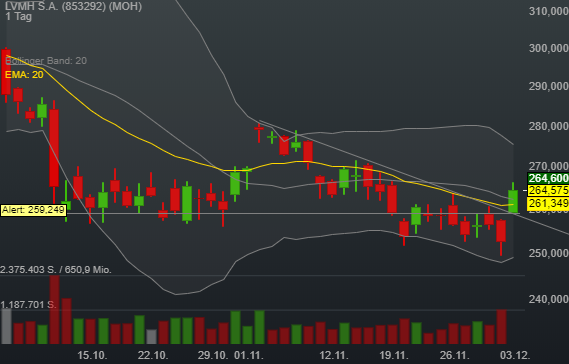Click the 01.11. date axis label
This screenshot has height=364, width=569.
(x=249, y=355)
